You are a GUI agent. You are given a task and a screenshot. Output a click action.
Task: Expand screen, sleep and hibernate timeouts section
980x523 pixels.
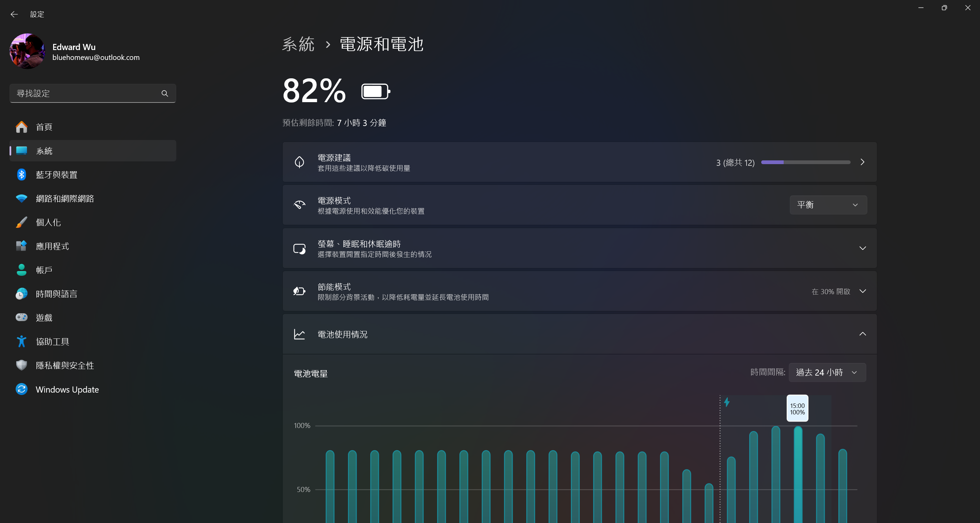point(863,248)
